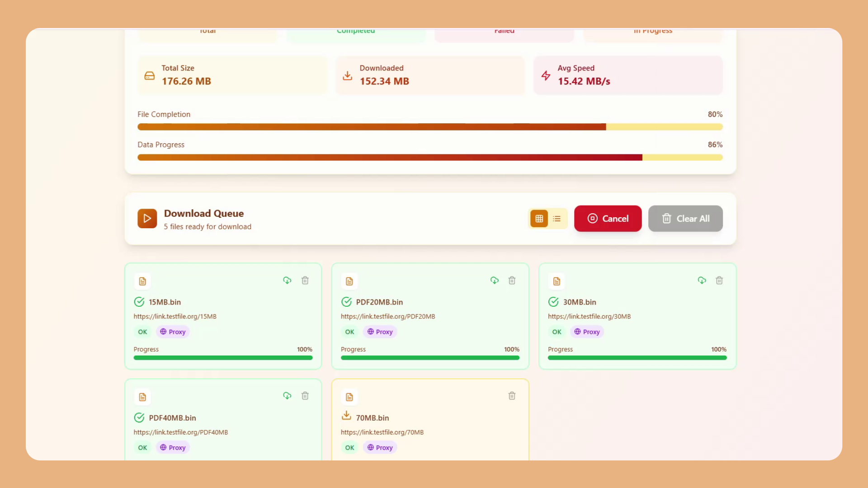Click the Data Progress bar
This screenshot has height=488, width=868.
click(429, 157)
